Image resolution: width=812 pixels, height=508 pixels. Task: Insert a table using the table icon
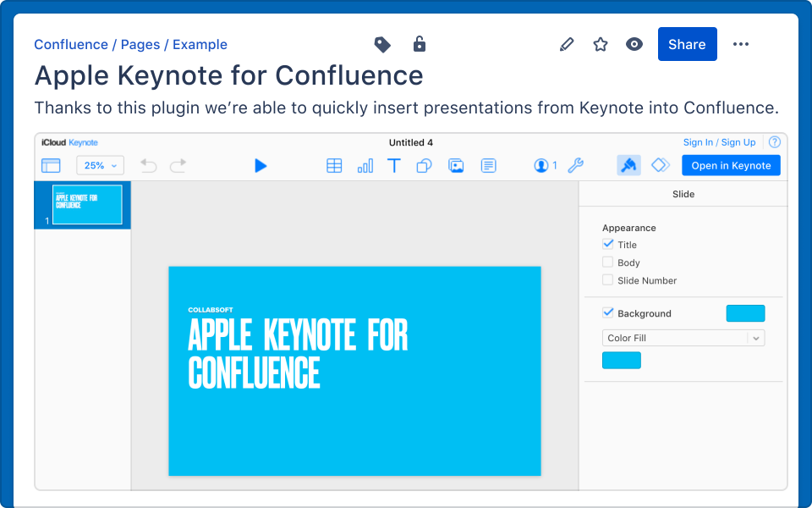tap(334, 166)
